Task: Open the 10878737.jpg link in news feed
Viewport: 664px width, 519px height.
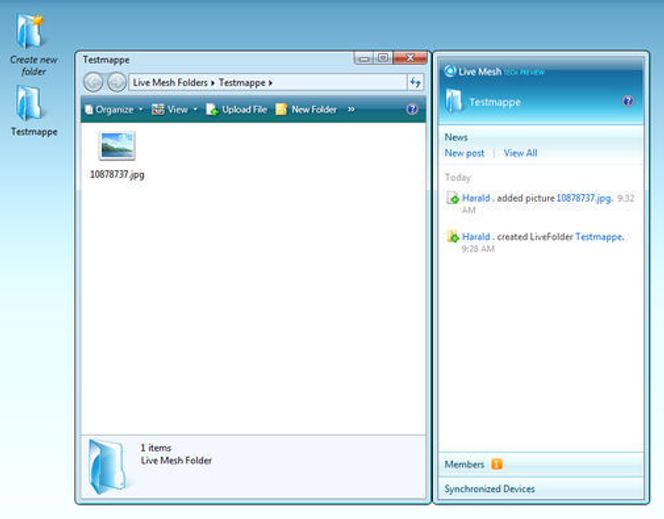Action: click(x=584, y=198)
